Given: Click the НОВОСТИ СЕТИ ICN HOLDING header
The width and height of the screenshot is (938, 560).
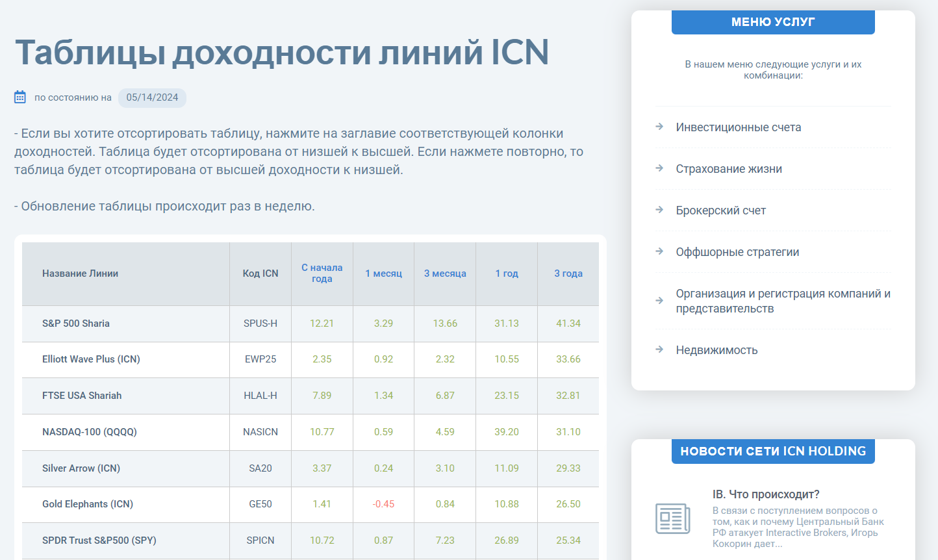Looking at the screenshot, I should tap(773, 452).
